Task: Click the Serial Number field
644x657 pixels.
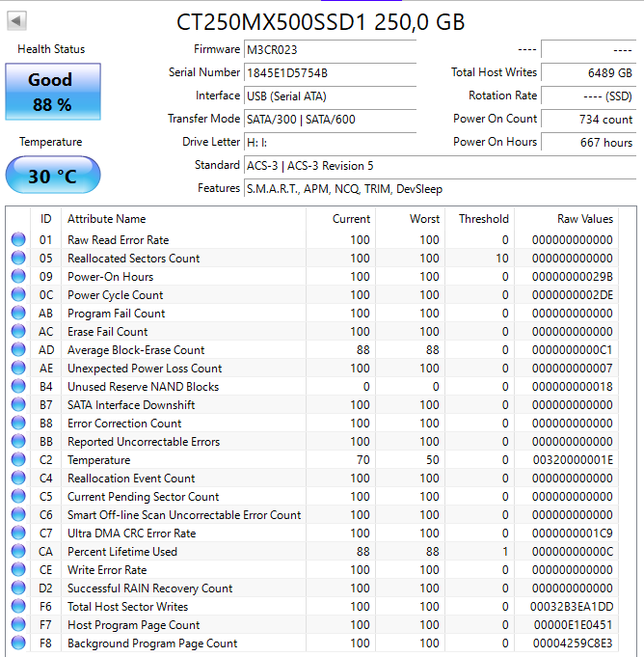Action: tap(330, 72)
